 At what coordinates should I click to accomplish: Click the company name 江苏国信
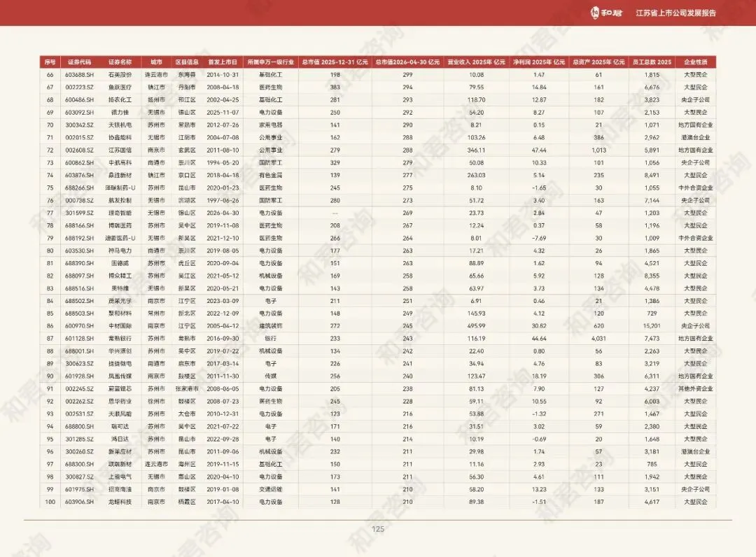point(120,150)
